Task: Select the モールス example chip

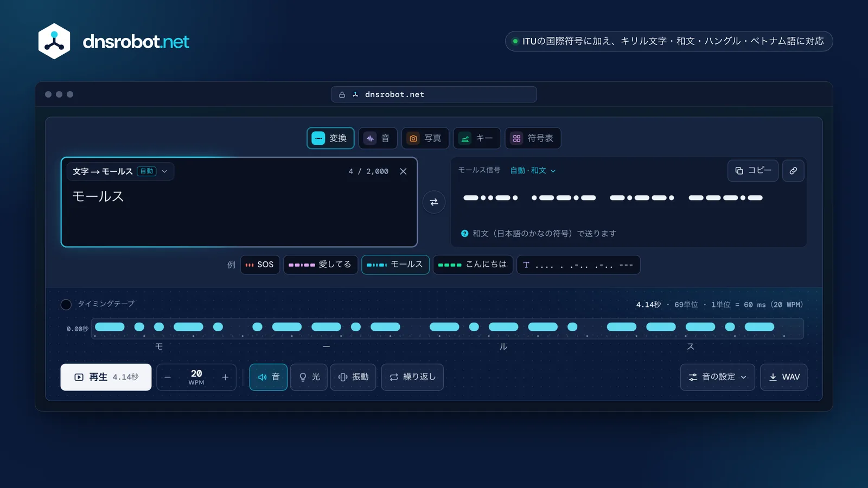Action: (x=395, y=265)
